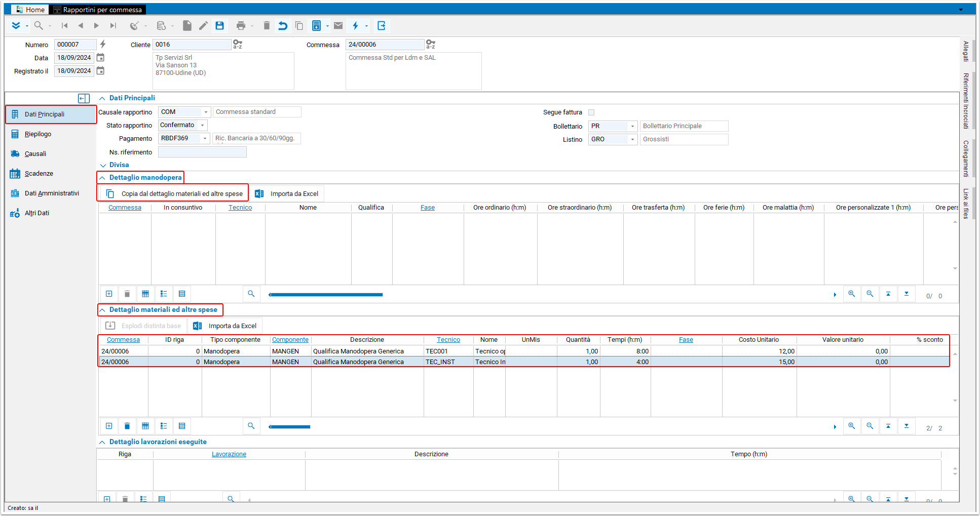The width and height of the screenshot is (980, 516).
Task: Collapse Dettaglio lavorazioni eseguite section
Action: click(102, 442)
